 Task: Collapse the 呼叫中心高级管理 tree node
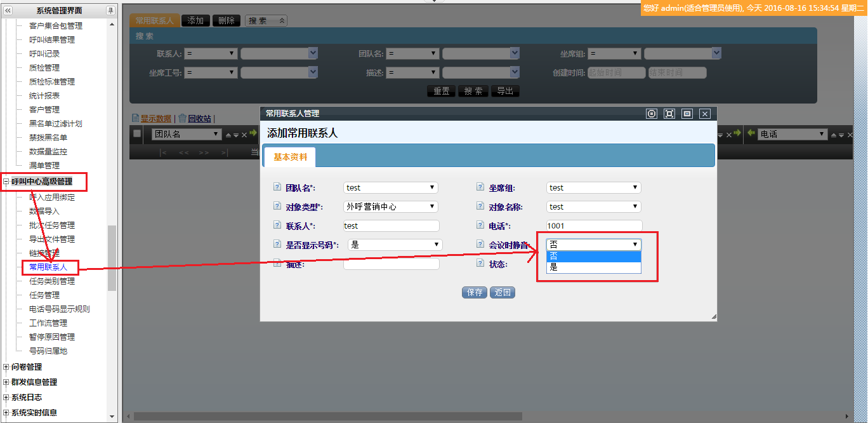point(6,182)
